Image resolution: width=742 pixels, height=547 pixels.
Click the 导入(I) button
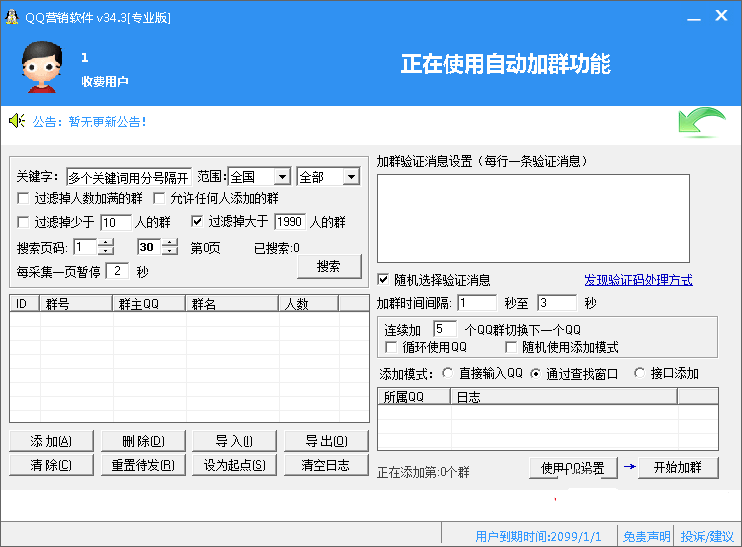[x=234, y=441]
